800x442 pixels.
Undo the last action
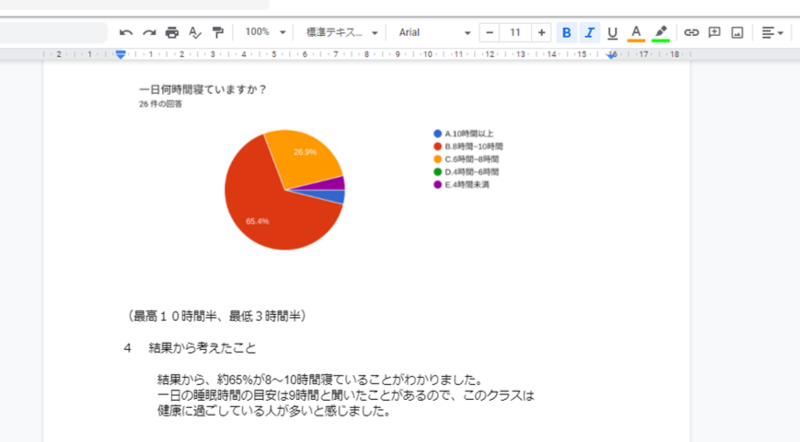click(x=126, y=33)
